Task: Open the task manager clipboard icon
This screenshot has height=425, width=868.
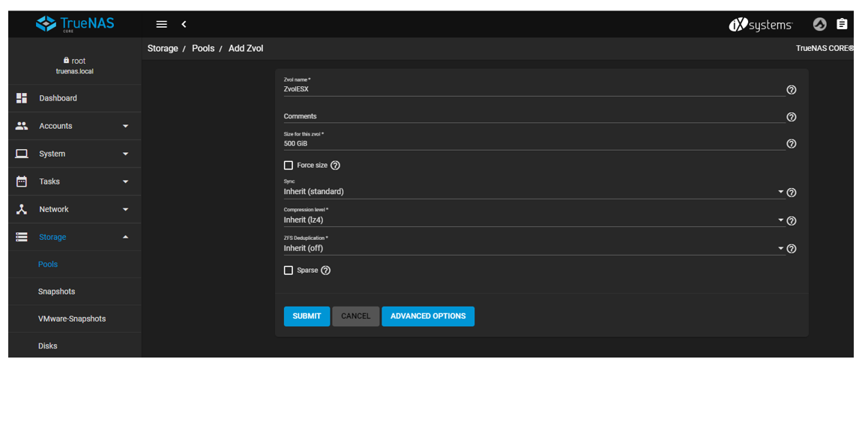Action: (x=842, y=24)
